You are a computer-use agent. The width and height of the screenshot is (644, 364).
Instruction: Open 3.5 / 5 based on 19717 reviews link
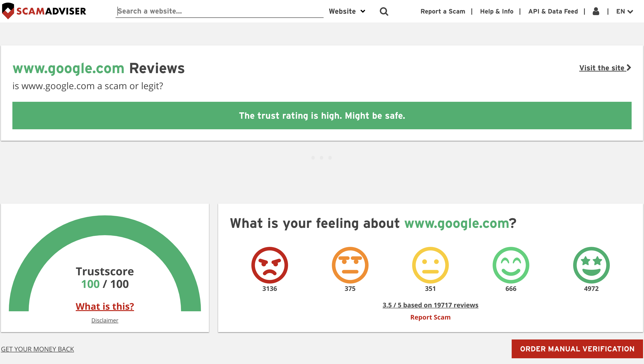coord(430,305)
